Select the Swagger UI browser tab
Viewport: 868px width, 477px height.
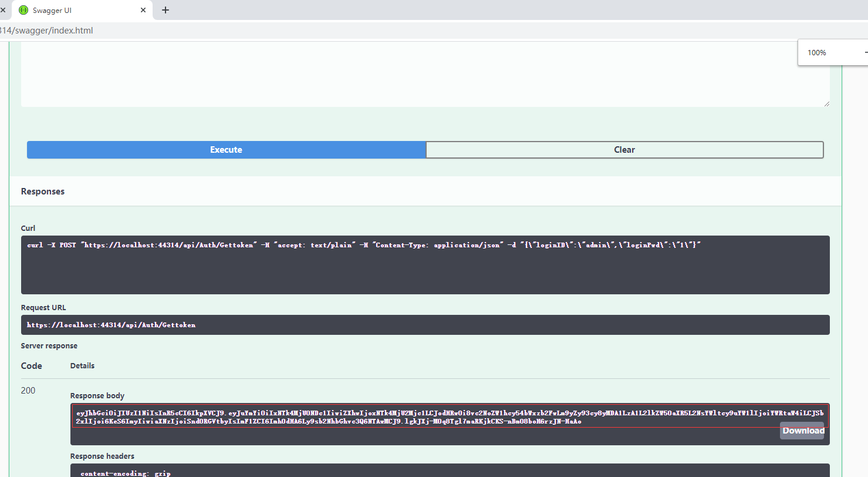click(x=81, y=10)
